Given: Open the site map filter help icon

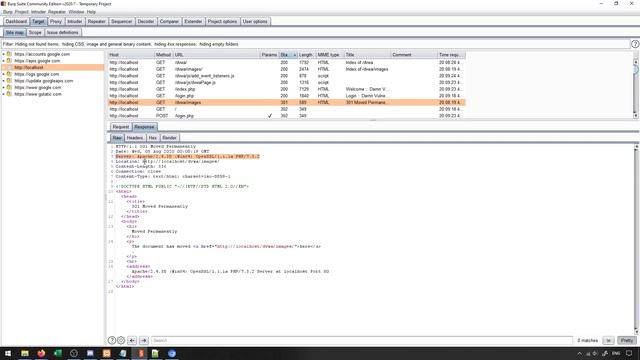Looking at the screenshot, I should [635, 44].
